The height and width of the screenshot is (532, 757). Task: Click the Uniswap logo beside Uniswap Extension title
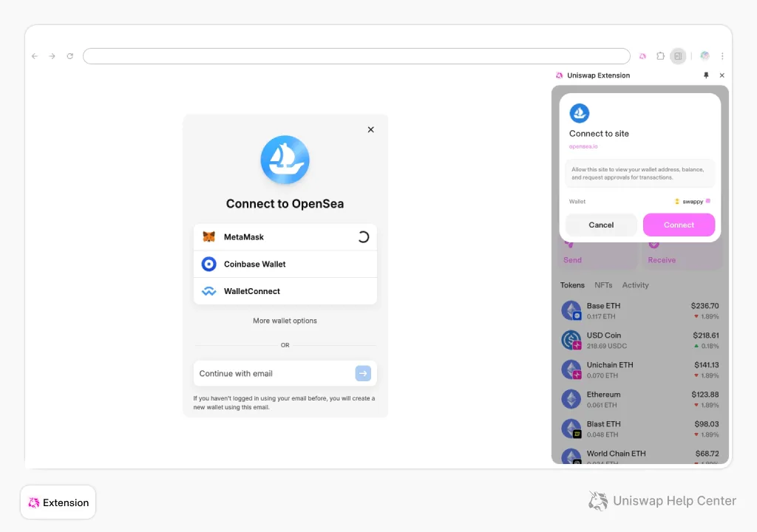click(x=559, y=75)
